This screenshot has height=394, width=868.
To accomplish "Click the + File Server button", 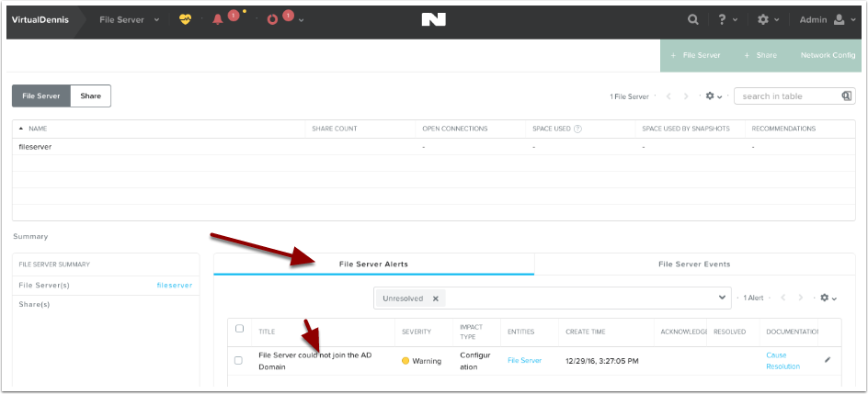I will [695, 55].
